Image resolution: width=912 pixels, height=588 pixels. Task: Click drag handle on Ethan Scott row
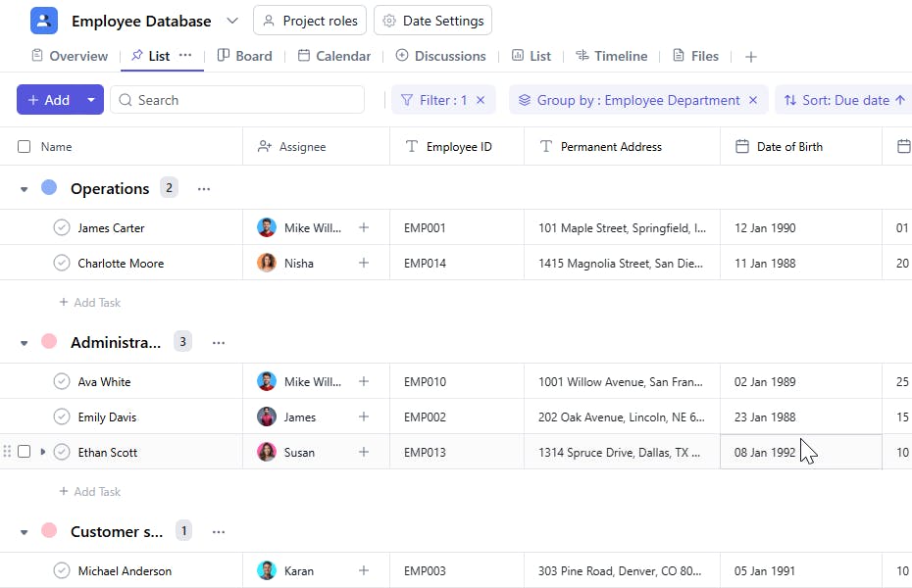(8, 452)
